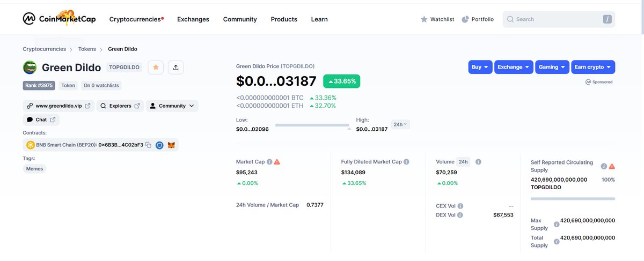
Task: Click the Volume value $70,259
Action: point(447,172)
